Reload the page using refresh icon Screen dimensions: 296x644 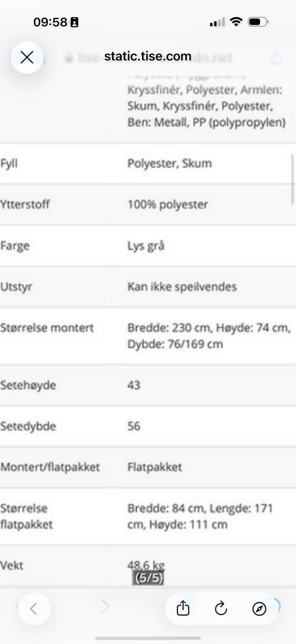pos(221,608)
